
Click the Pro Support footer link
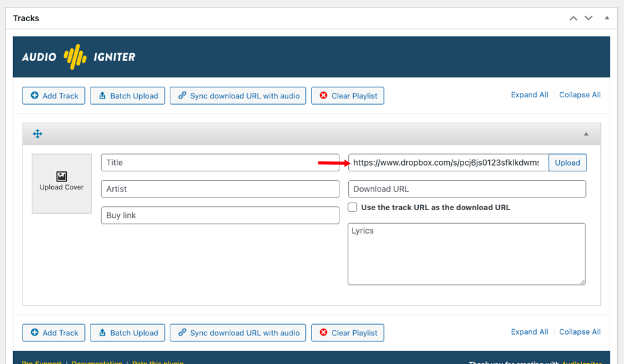coord(42,362)
